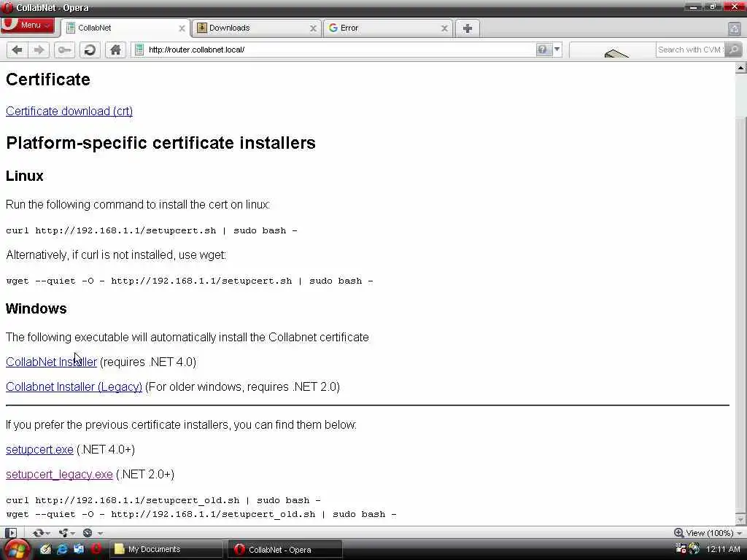Viewport: 747px width, 560px height.
Task: Click the question mark security badge in address bar
Action: coord(543,50)
